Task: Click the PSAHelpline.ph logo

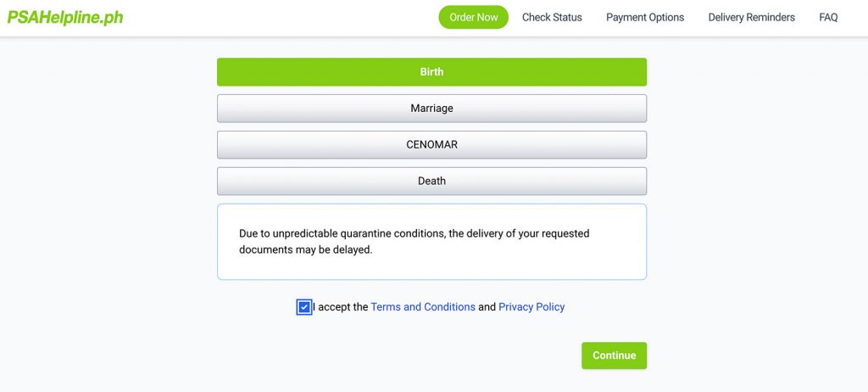Action: (65, 18)
